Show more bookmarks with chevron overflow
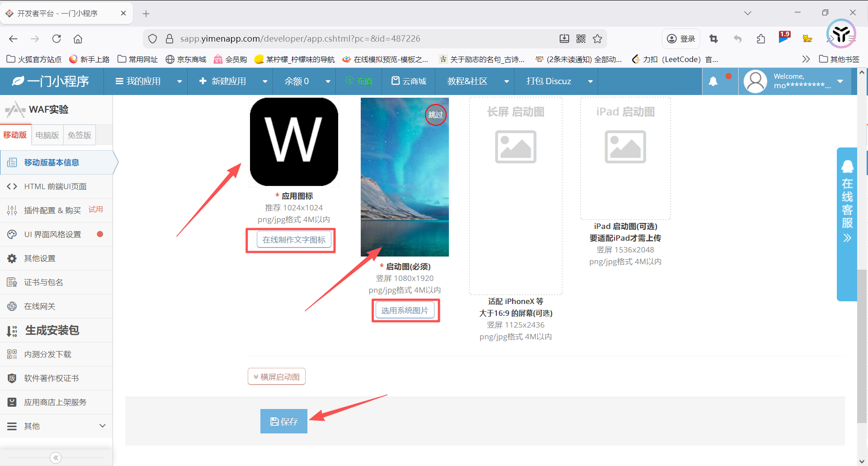The image size is (868, 466). click(x=806, y=59)
